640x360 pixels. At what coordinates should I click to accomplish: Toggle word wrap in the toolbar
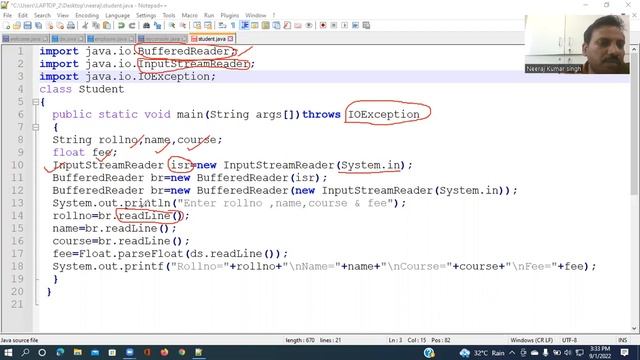click(222, 25)
